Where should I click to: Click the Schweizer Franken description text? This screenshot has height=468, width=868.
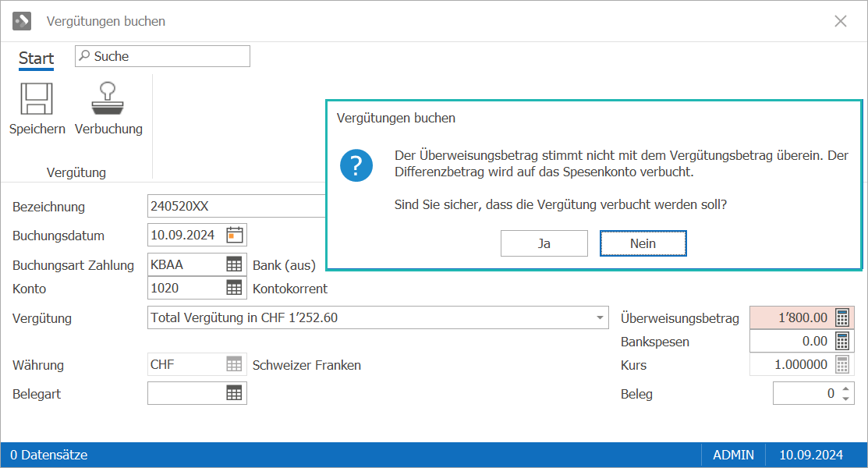[306, 365]
